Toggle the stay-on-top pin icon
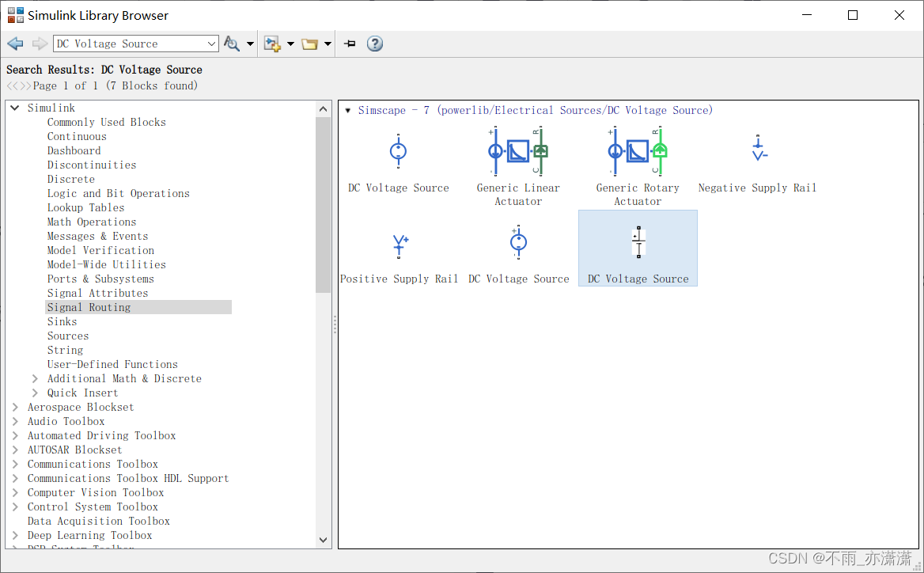This screenshot has width=924, height=573. (350, 44)
